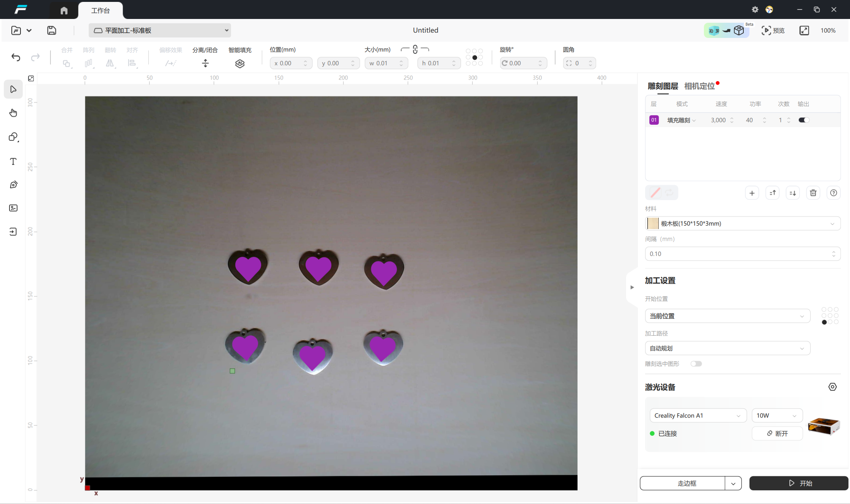Select the Pen drawing tool
The width and height of the screenshot is (850, 504).
13,185
